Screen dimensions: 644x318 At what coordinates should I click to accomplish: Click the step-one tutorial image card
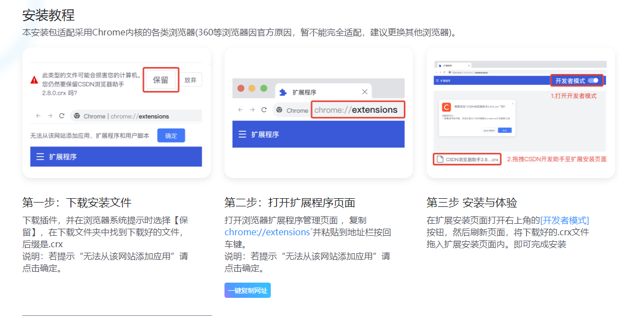[x=116, y=112]
